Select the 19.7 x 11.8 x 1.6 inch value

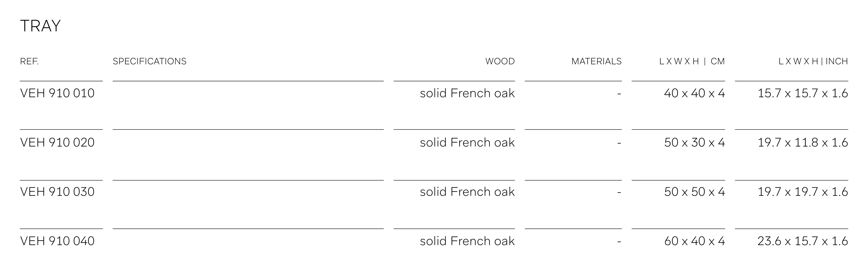click(803, 142)
